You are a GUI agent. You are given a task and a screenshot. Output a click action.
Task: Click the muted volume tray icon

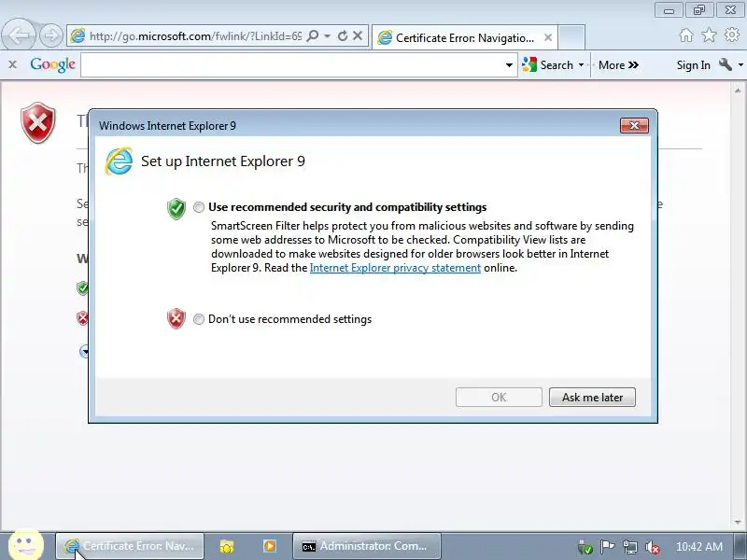pyautogui.click(x=652, y=547)
